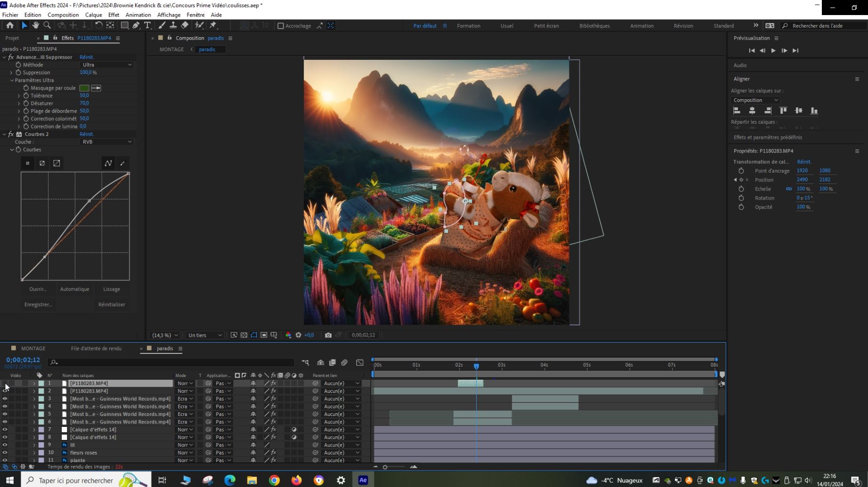Hide layer 3 using its eye icon
The image size is (868, 487).
5,399
